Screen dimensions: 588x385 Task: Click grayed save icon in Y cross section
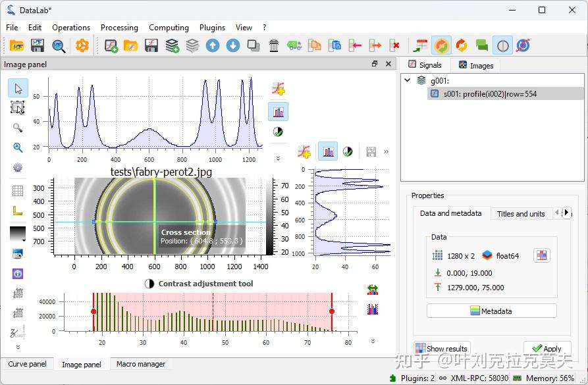click(371, 151)
